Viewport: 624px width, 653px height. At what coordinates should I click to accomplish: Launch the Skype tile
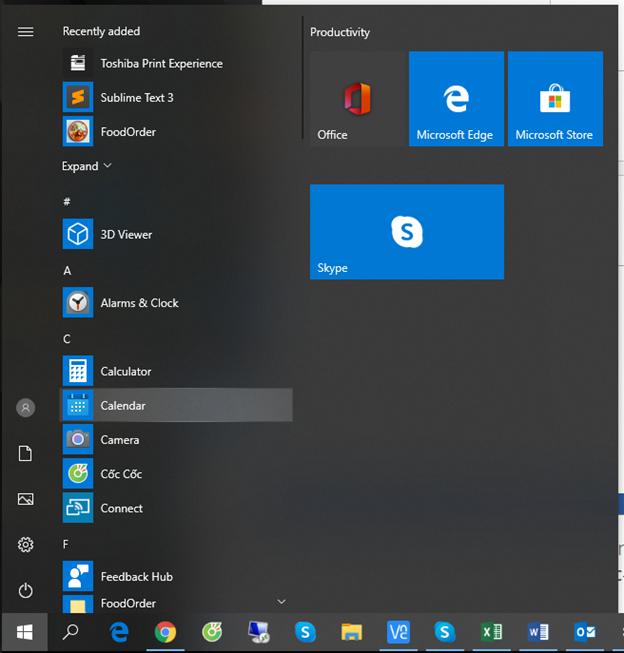tap(407, 232)
